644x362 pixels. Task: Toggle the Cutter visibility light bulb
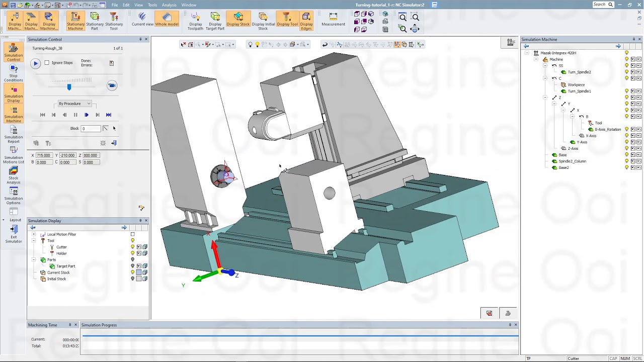click(x=133, y=247)
